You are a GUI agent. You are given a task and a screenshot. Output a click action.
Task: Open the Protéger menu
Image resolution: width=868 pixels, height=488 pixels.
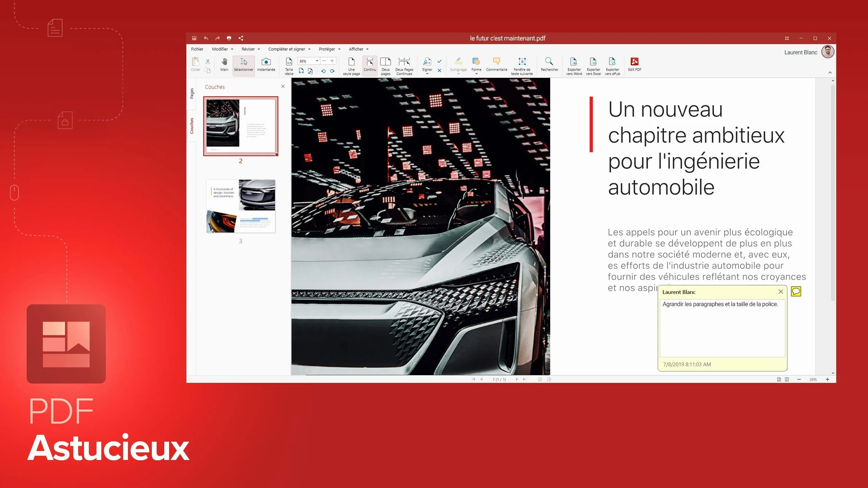tap(329, 49)
